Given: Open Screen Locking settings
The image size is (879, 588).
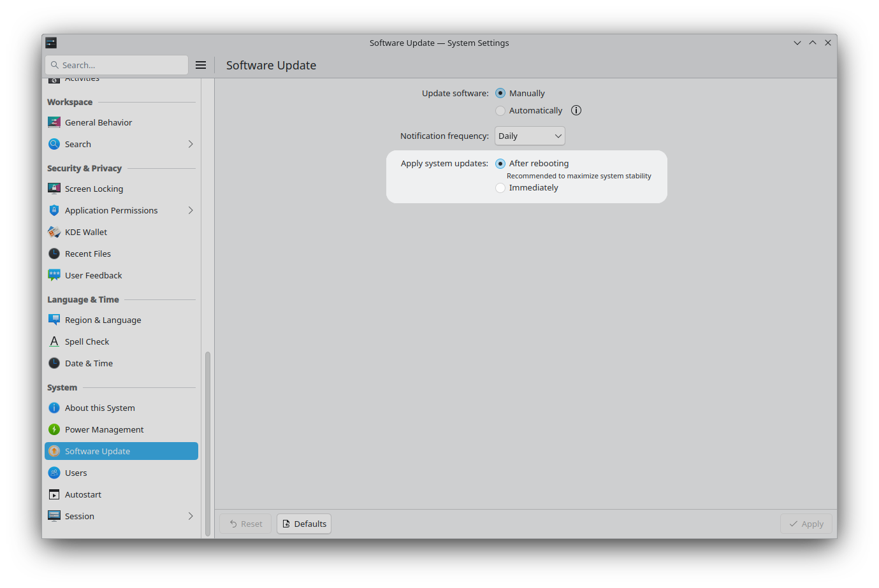Looking at the screenshot, I should 121,189.
